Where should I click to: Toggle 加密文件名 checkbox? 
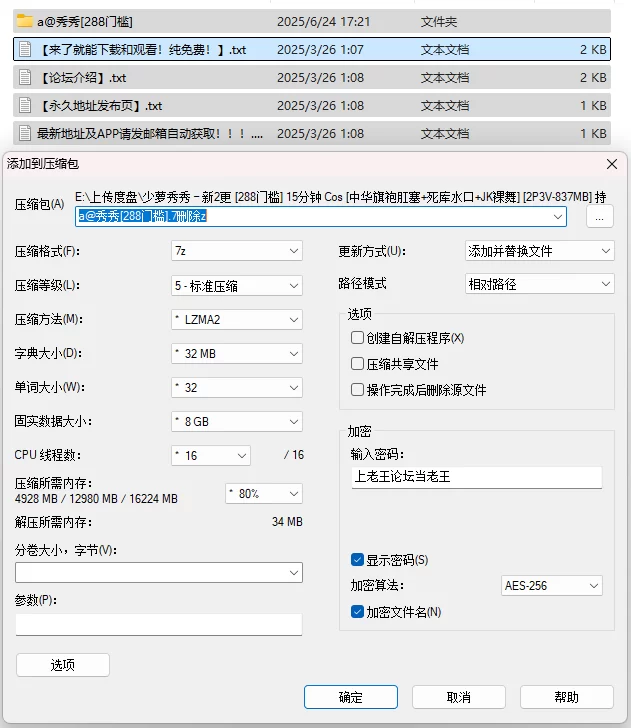pos(357,611)
